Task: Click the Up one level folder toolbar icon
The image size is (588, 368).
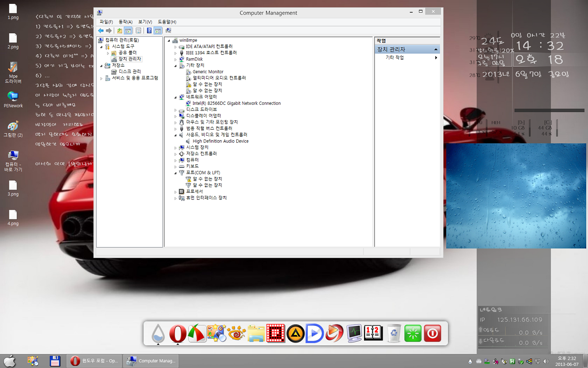Action: pos(119,31)
